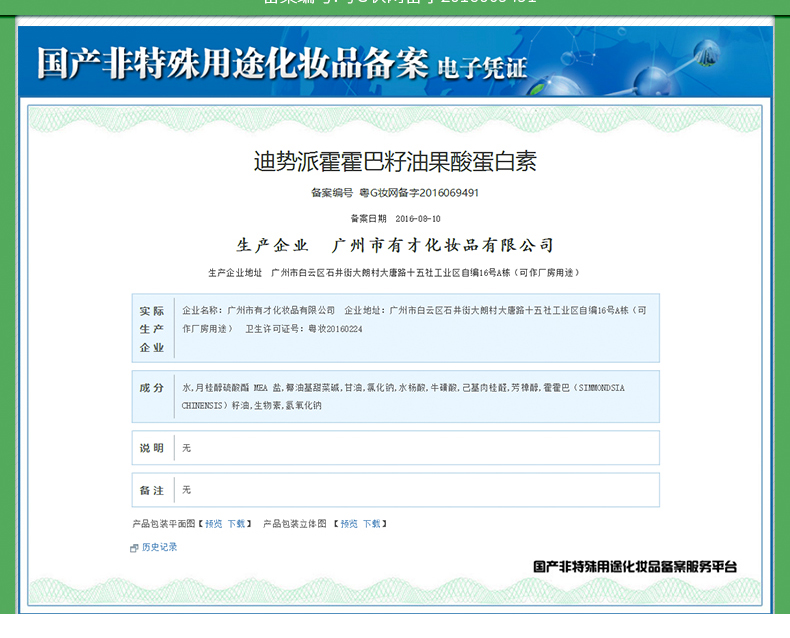
Task: Click the 备注 row label
Action: click(152, 490)
